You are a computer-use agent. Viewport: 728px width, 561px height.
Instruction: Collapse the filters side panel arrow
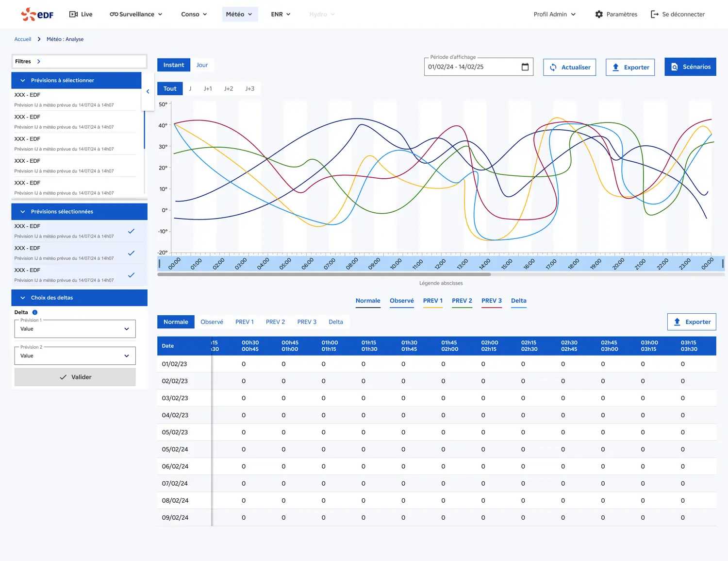(x=148, y=91)
